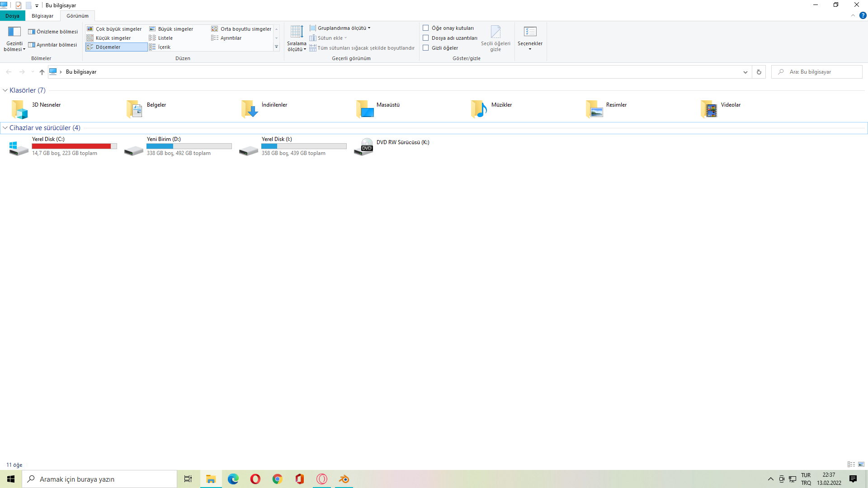Click the Önizleme bölmesi pane icon
The width and height of the screenshot is (868, 488).
(x=32, y=32)
